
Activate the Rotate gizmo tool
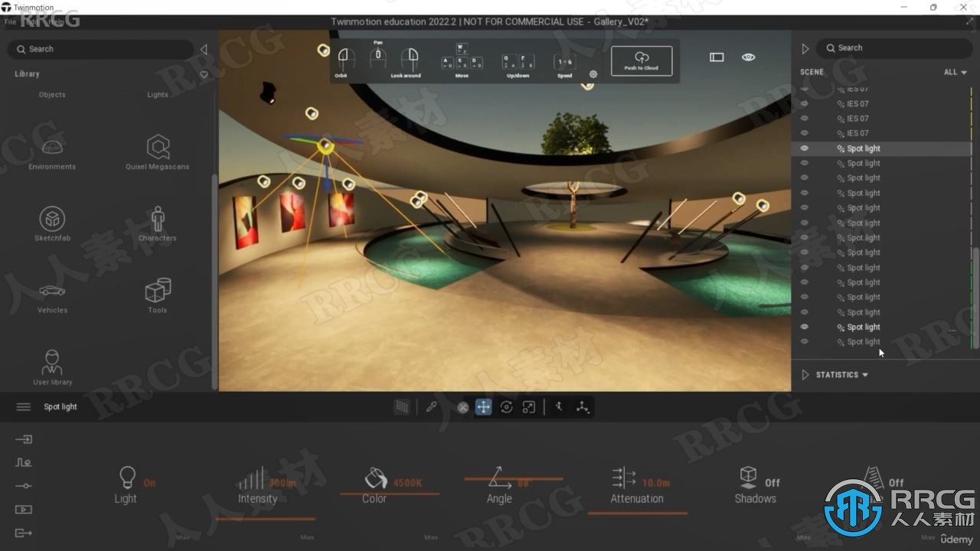click(x=506, y=407)
